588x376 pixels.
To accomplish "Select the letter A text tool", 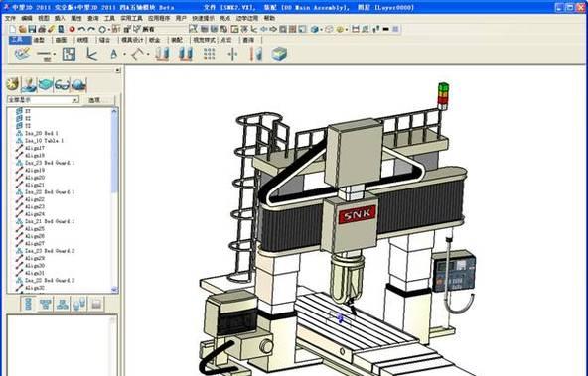I will pos(113,54).
